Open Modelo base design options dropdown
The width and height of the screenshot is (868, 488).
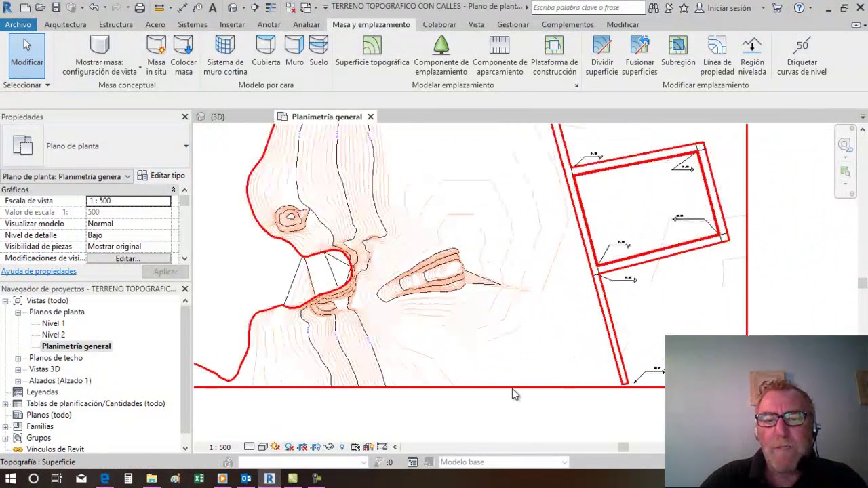(503, 462)
